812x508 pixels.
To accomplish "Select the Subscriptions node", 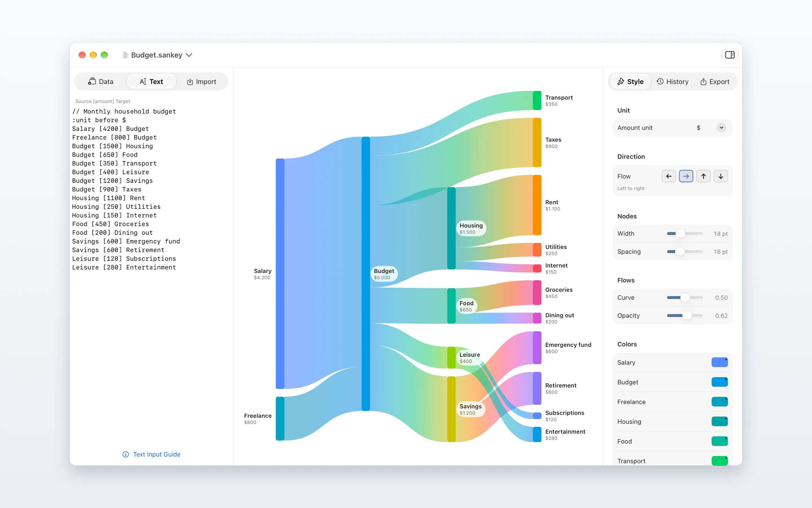I will (537, 416).
